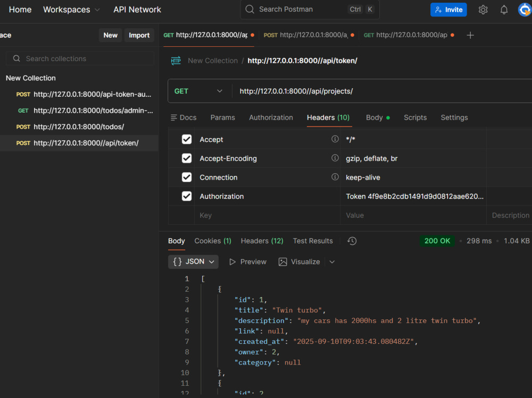
Task: Click the Connection header info icon
Action: point(335,177)
